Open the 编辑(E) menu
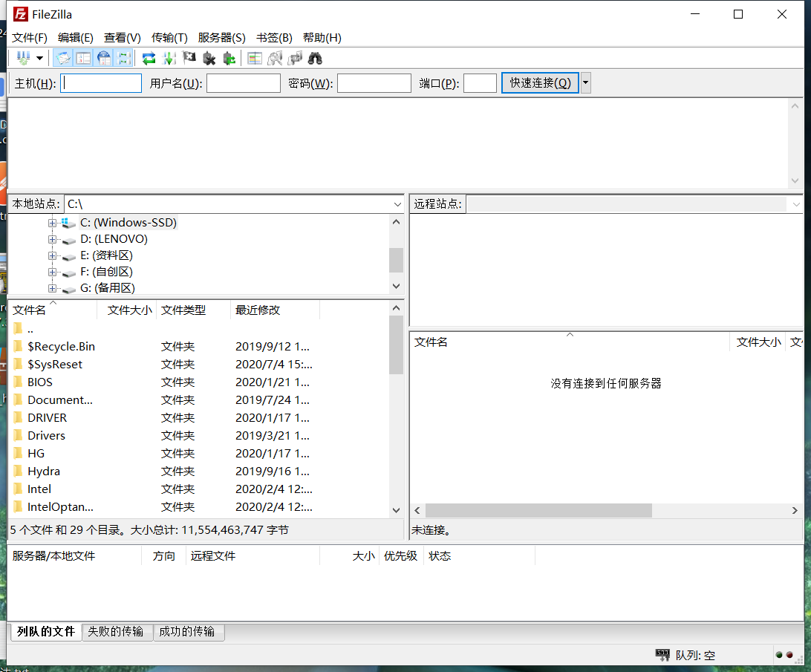 [76, 38]
